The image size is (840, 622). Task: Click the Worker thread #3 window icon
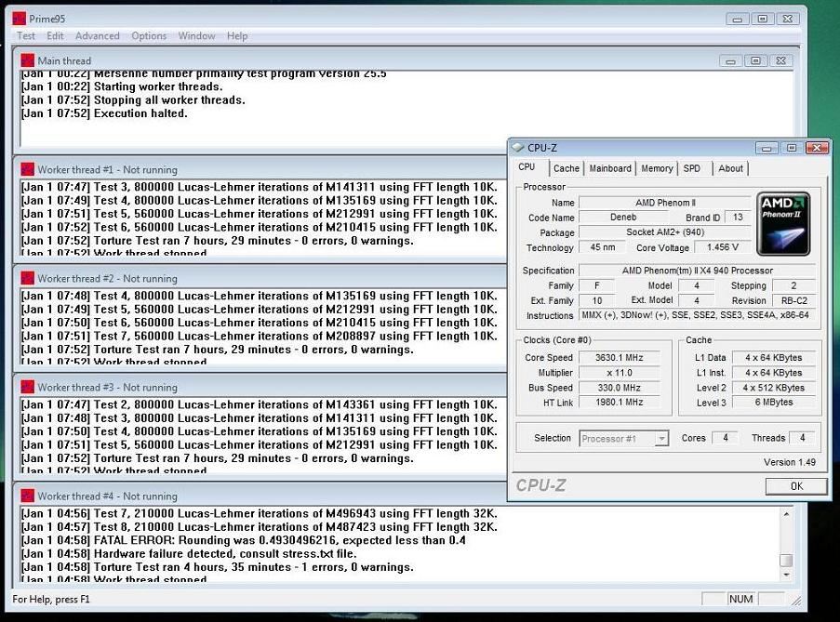[27, 387]
